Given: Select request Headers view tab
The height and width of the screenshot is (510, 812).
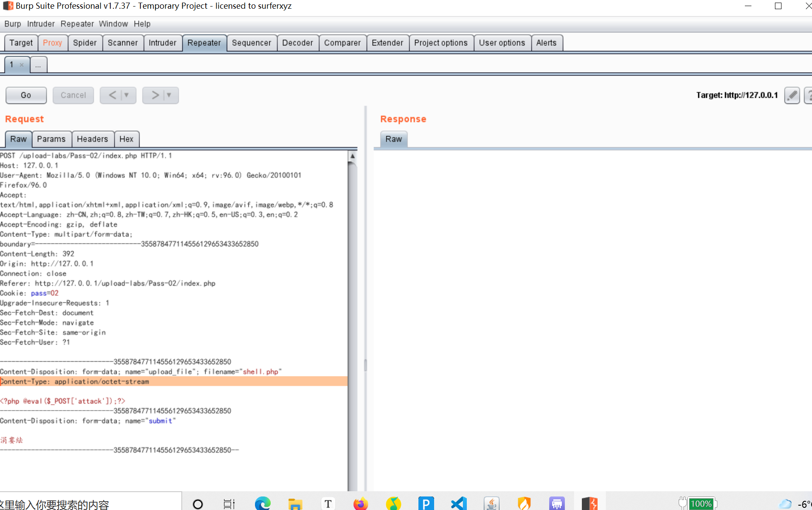Looking at the screenshot, I should 92,139.
